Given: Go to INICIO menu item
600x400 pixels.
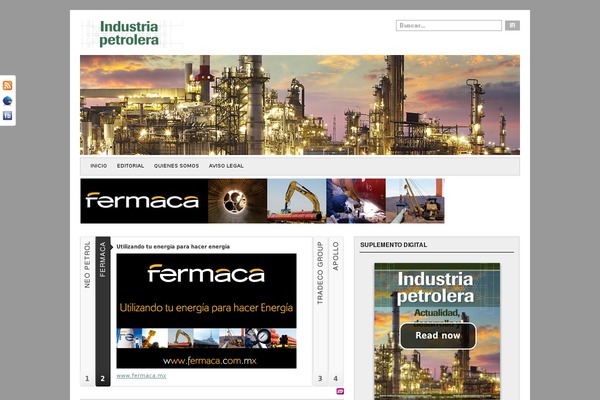Looking at the screenshot, I should 98,166.
